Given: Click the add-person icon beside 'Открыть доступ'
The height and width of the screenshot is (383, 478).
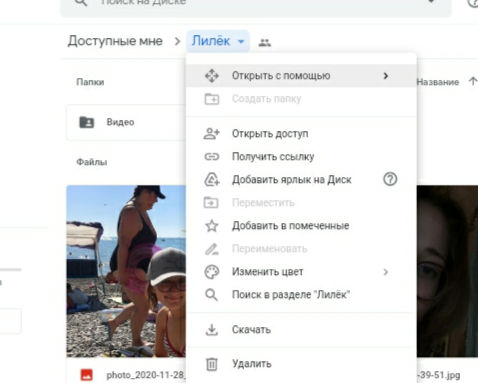Looking at the screenshot, I should click(x=212, y=134).
